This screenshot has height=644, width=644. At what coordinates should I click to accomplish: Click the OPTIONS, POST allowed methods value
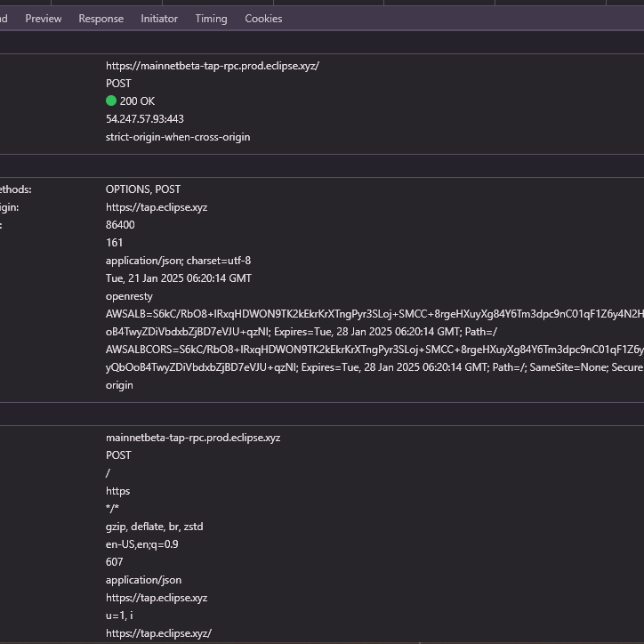click(x=143, y=189)
